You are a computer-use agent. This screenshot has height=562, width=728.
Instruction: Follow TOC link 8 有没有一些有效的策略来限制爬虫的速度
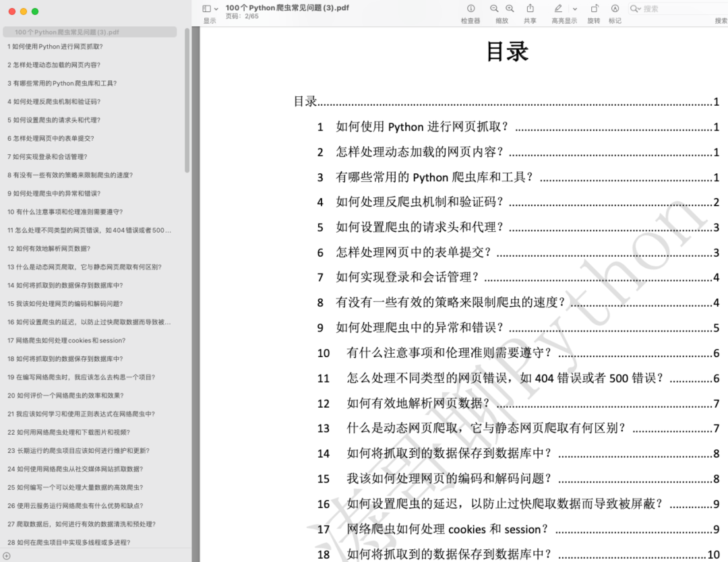click(518, 303)
